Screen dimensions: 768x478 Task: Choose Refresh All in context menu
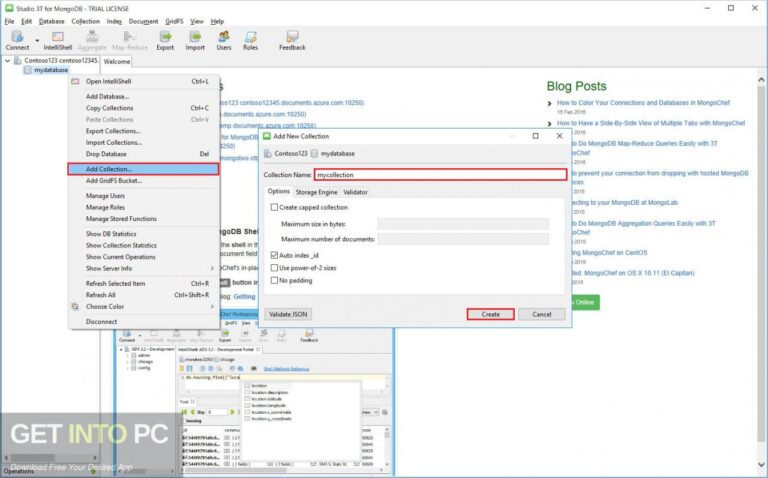point(144,295)
